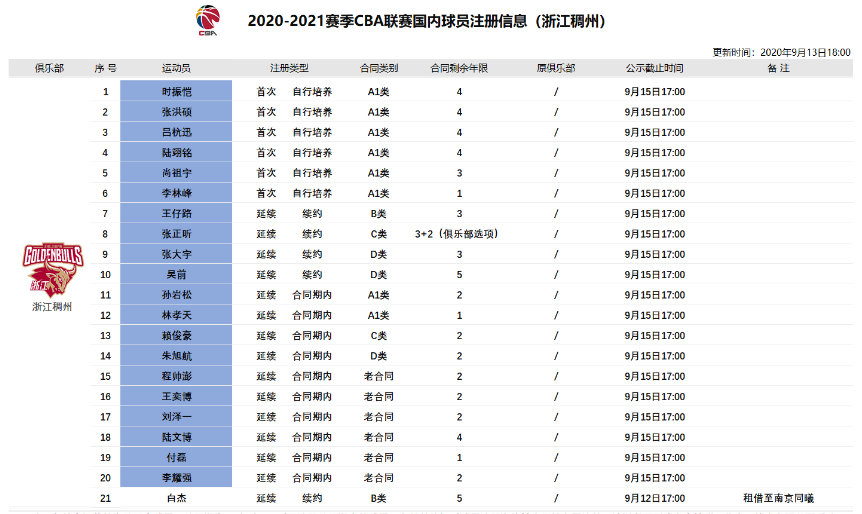Click the CBA league logo
Screen dimensions: 862x514
pyautogui.click(x=208, y=21)
